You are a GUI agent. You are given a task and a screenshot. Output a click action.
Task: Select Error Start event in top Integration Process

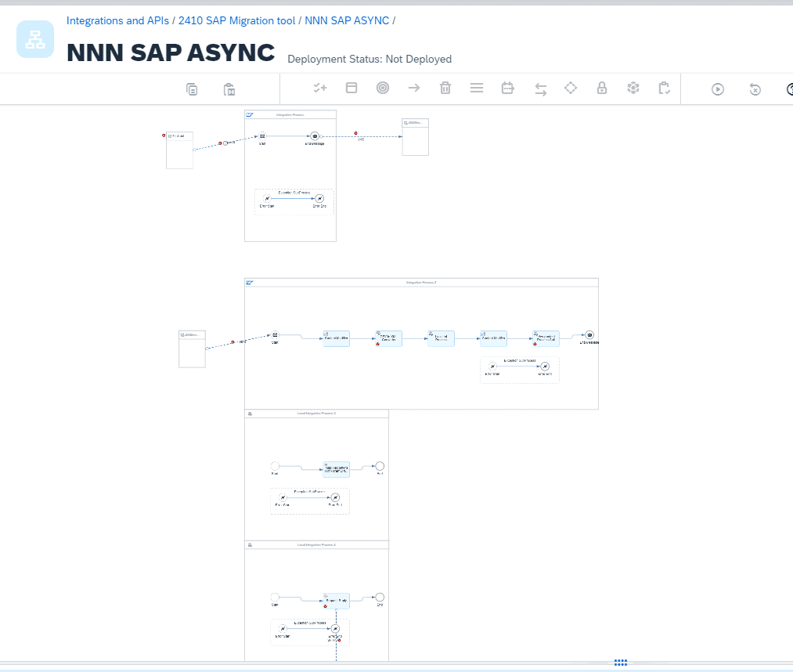[x=267, y=198]
